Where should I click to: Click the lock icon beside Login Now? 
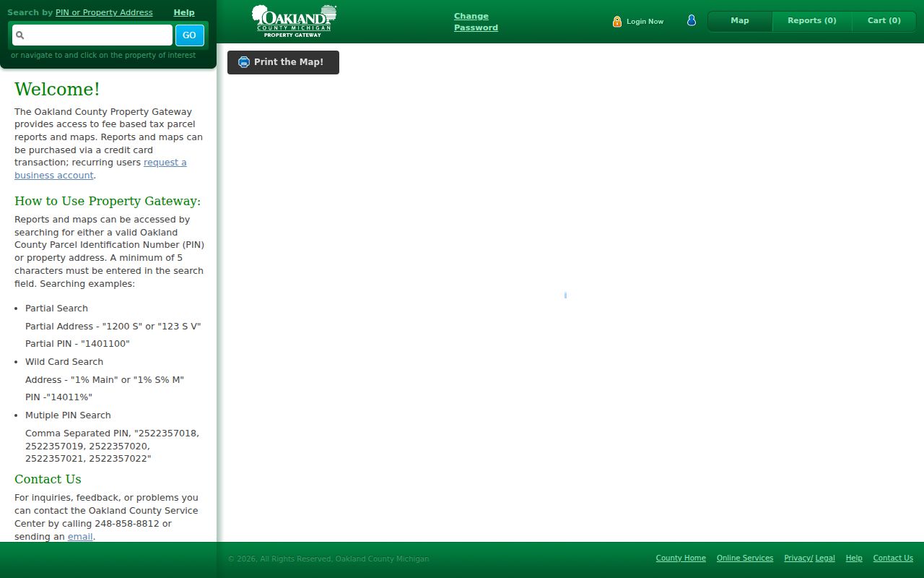pyautogui.click(x=617, y=22)
